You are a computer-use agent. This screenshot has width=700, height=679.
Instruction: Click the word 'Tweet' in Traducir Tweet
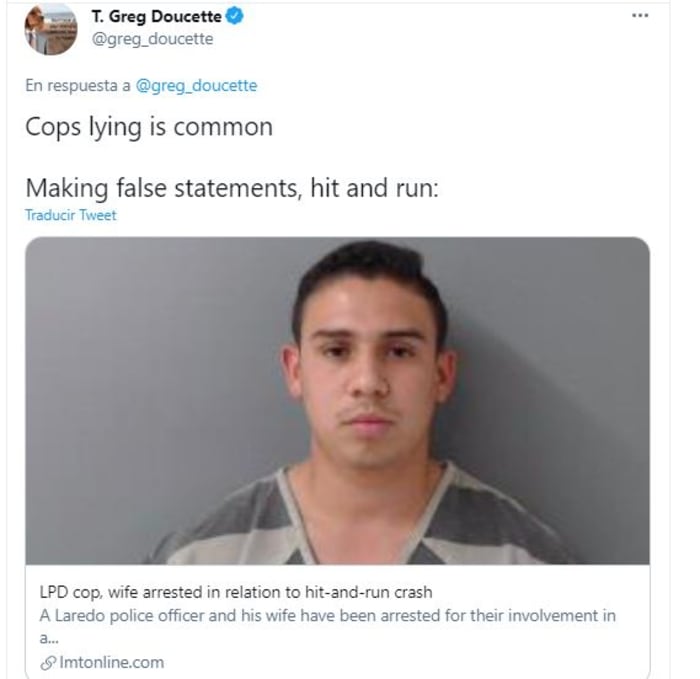pos(98,215)
